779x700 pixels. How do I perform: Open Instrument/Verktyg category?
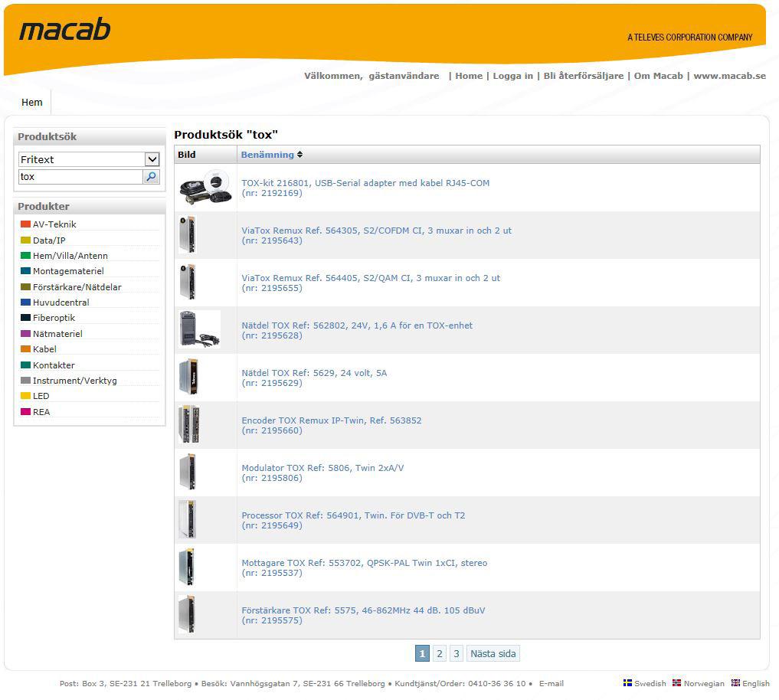pos(74,381)
